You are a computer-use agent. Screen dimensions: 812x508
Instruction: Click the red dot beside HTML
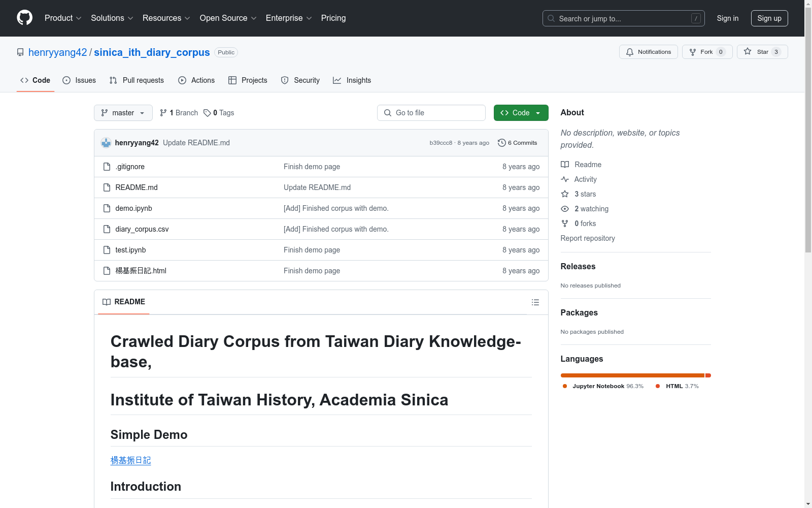point(658,386)
